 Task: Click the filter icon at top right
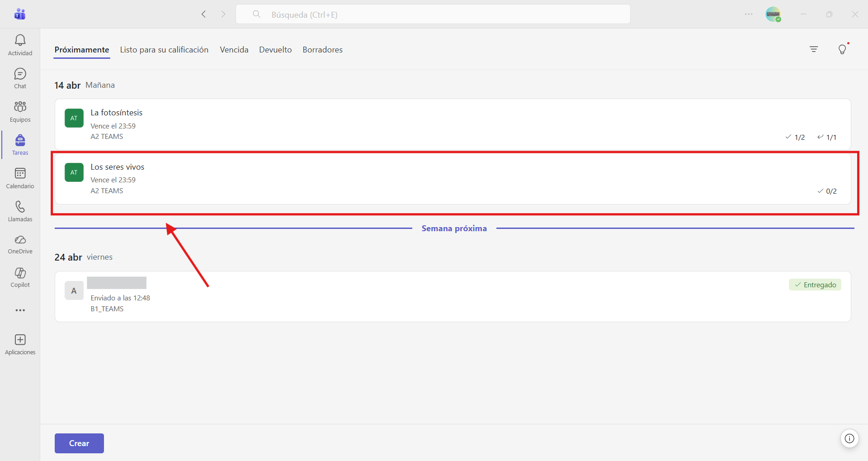pyautogui.click(x=814, y=49)
